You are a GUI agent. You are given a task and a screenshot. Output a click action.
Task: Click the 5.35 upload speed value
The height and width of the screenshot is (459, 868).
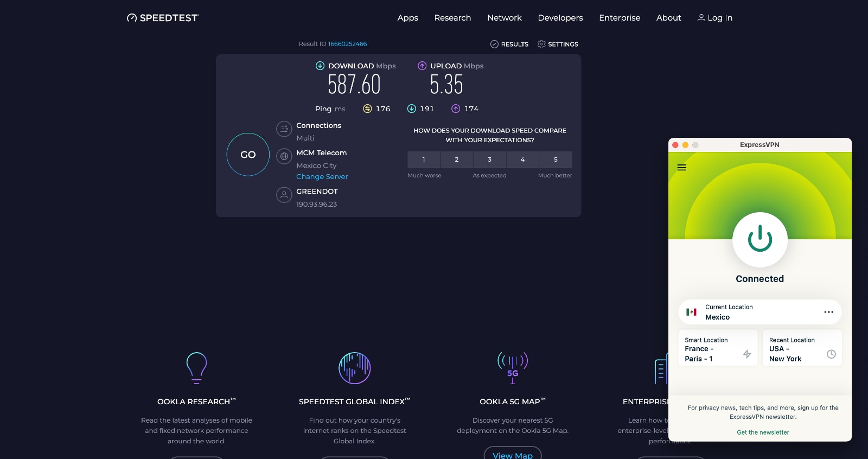[x=446, y=85]
